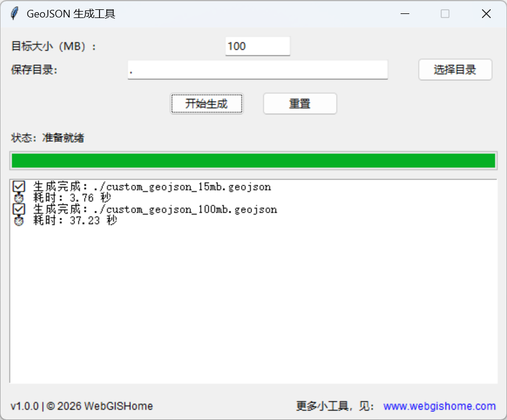Click log line custom_geojson_15mb.geojson
507x420 pixels.
point(152,186)
